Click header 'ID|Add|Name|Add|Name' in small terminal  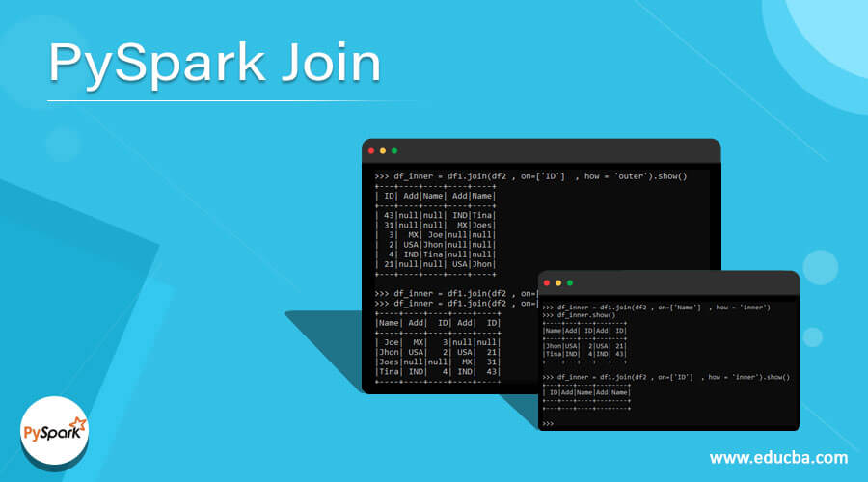586,393
